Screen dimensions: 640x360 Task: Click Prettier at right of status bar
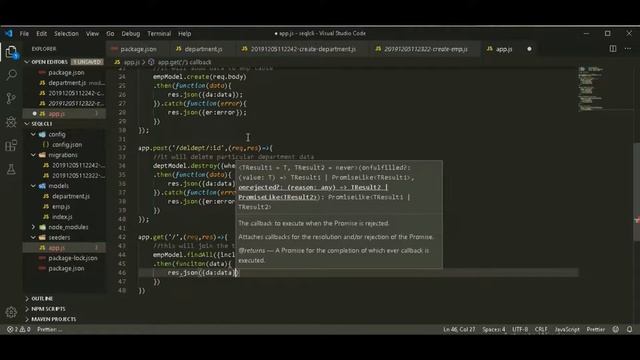[x=596, y=329]
